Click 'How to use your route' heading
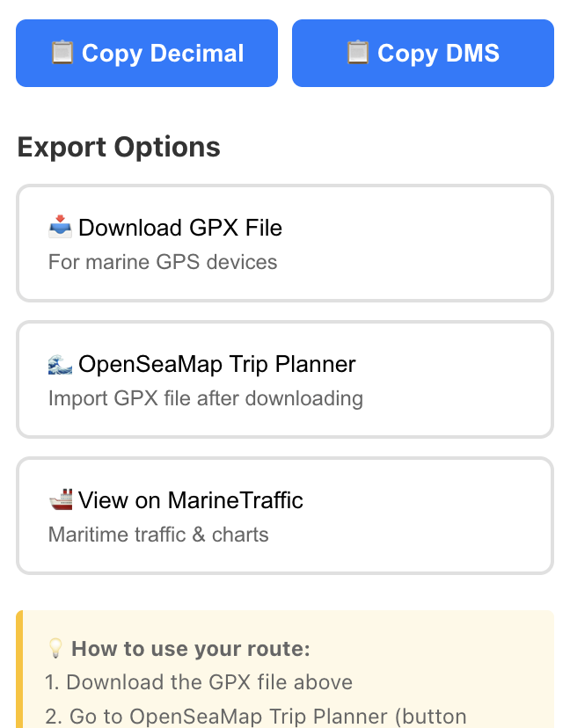The width and height of the screenshot is (570, 728). click(x=191, y=649)
